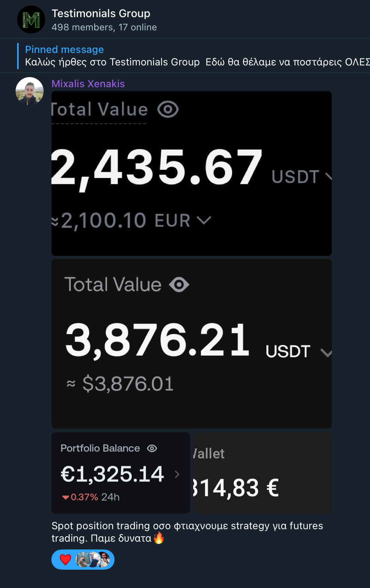Toggle eye icon above the 3,876.21 value
The height and width of the screenshot is (588, 370).
[x=179, y=285]
